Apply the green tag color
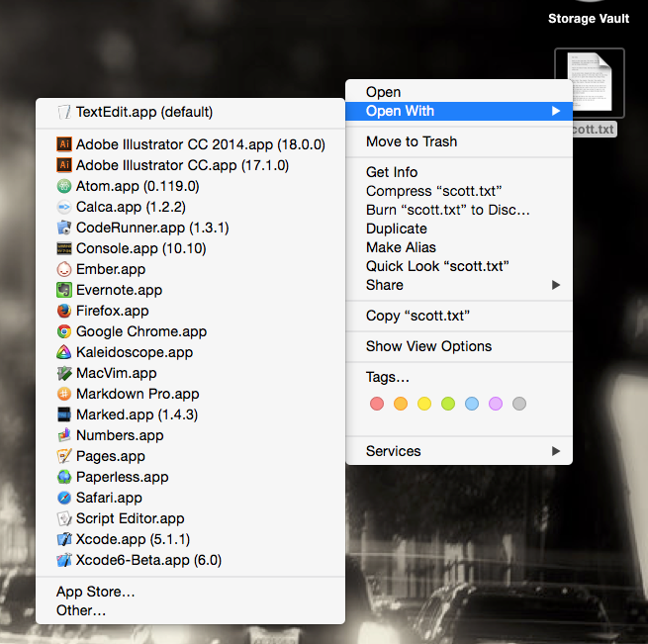Screen dimensions: 648x644 (x=448, y=404)
